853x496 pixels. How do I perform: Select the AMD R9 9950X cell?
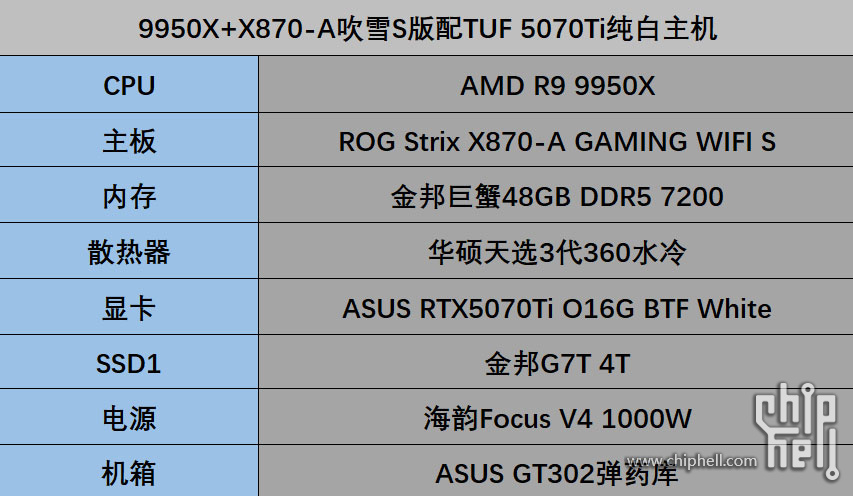point(556,84)
